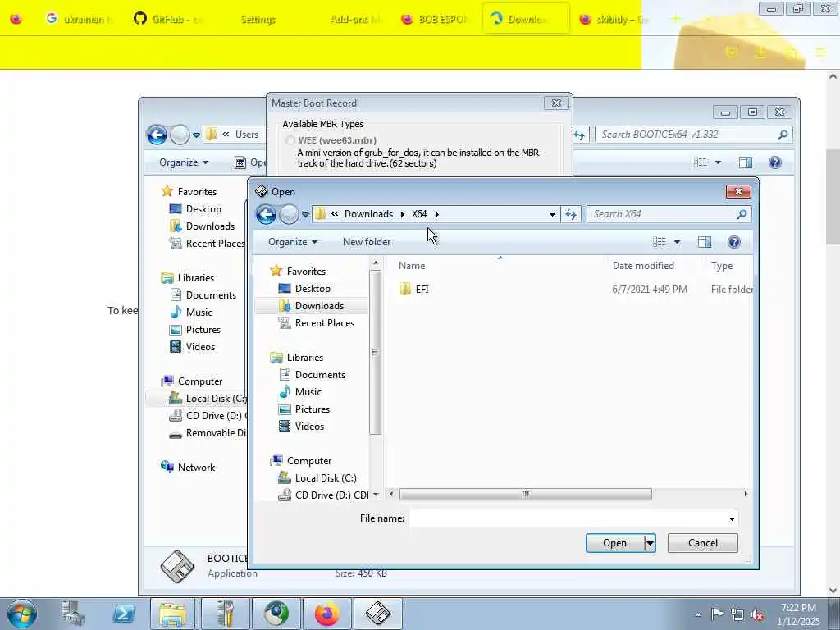Click the Action Center flag icon
The width and height of the screenshot is (840, 630).
(x=716, y=614)
